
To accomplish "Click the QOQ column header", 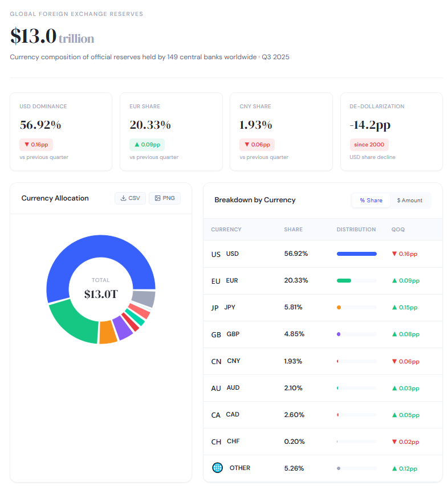I will click(x=397, y=230).
